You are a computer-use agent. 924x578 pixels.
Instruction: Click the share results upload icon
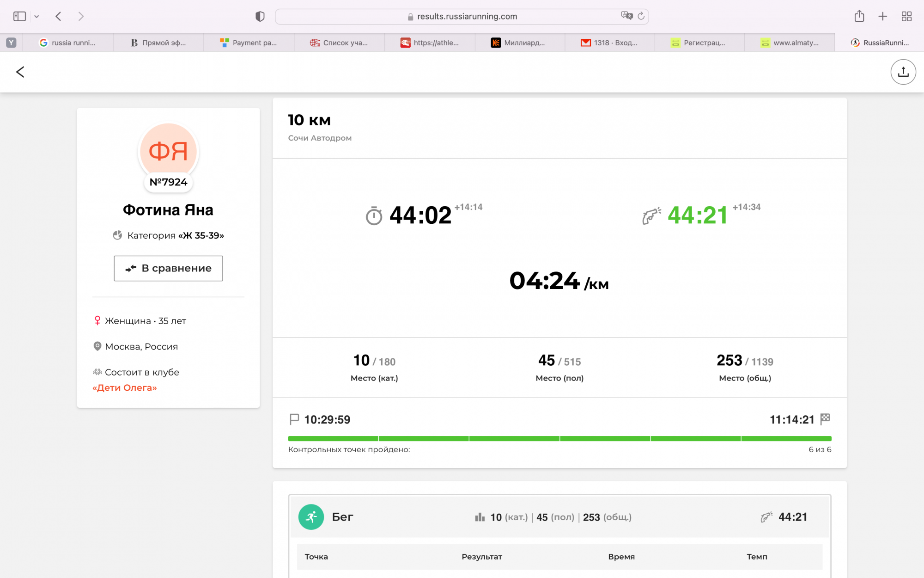coord(903,72)
